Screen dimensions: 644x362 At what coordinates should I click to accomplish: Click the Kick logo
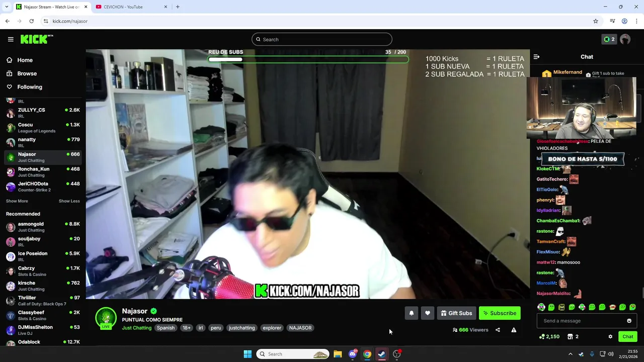(x=37, y=39)
